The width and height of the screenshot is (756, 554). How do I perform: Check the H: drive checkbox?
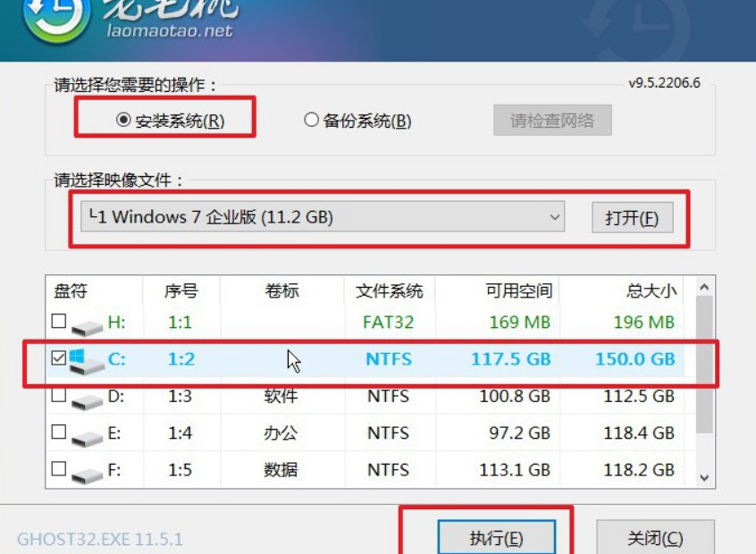(59, 321)
